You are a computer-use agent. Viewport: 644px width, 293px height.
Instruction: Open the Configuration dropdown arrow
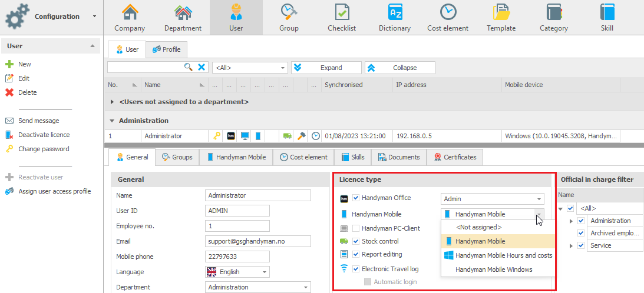click(x=94, y=16)
